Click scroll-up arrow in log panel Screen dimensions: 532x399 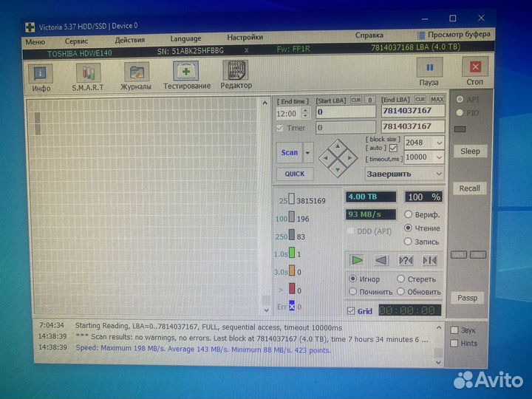pyautogui.click(x=439, y=327)
